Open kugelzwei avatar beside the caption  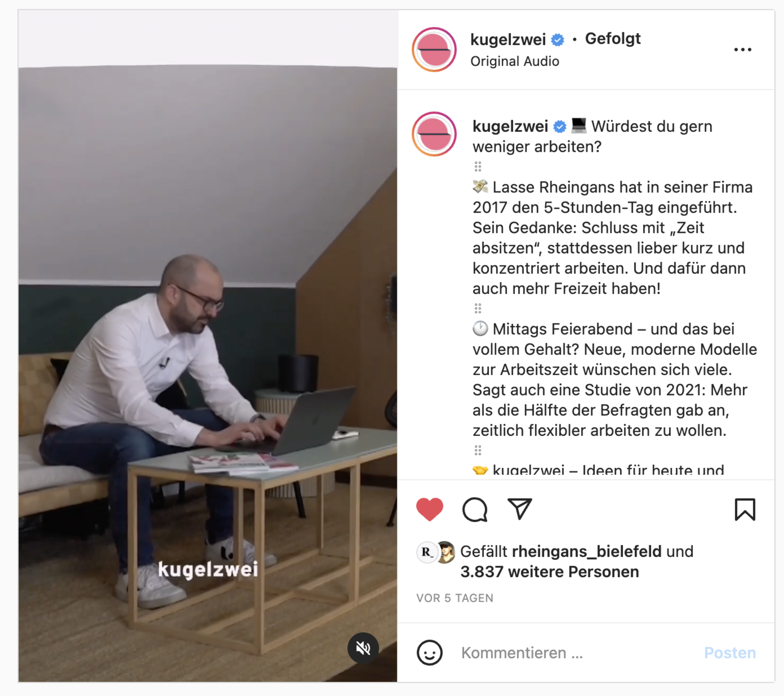[434, 134]
